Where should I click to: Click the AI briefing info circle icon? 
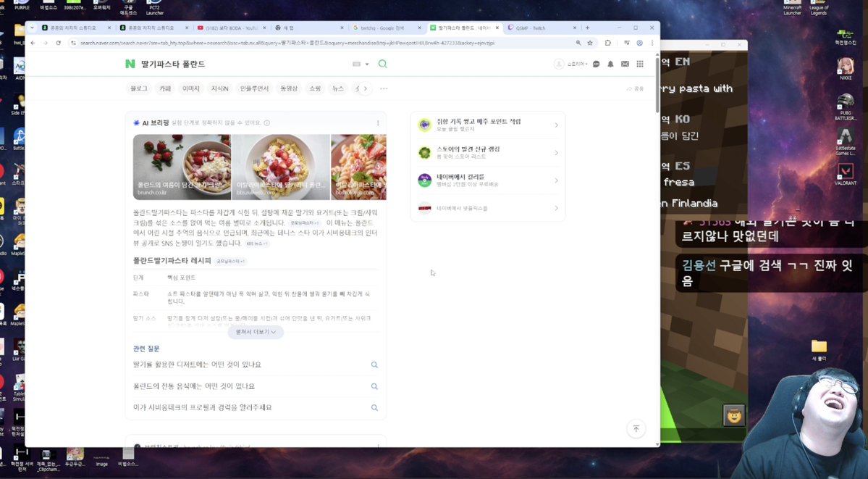coord(267,123)
